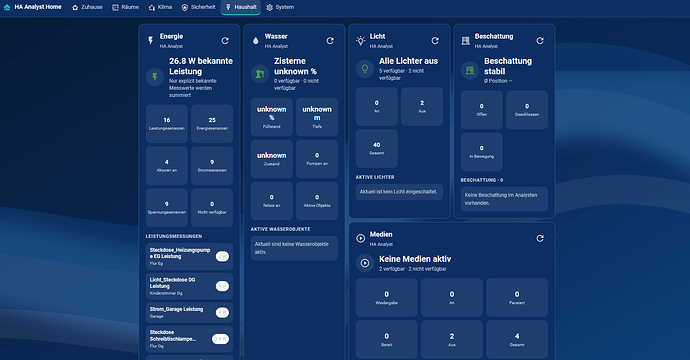
Task: Click the green bulb icon beside Alle Lichter aus
Action: tap(365, 69)
